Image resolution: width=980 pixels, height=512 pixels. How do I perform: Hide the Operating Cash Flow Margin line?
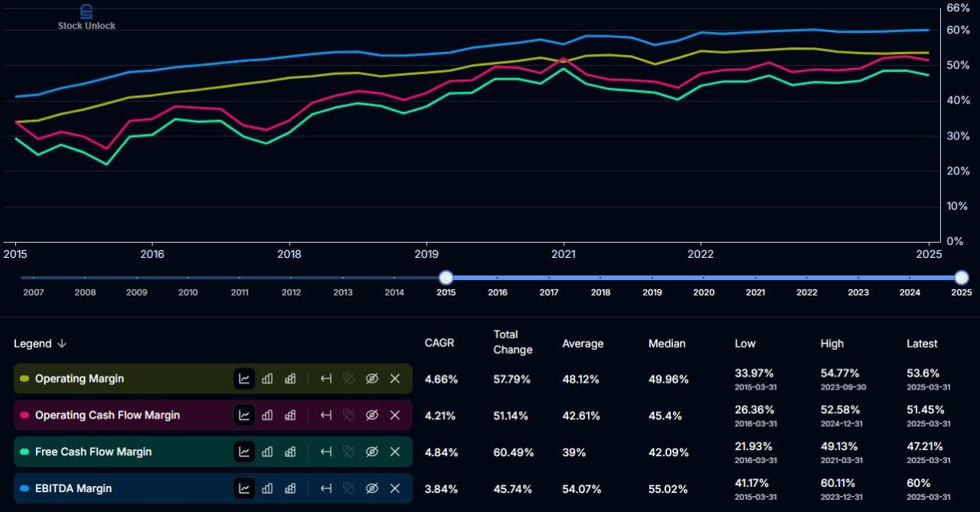(372, 415)
